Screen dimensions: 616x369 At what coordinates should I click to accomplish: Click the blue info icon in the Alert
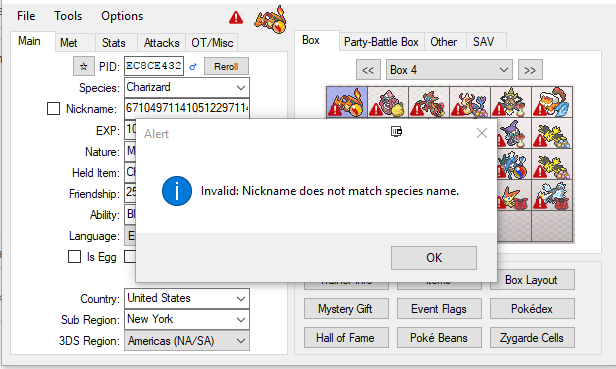177,191
